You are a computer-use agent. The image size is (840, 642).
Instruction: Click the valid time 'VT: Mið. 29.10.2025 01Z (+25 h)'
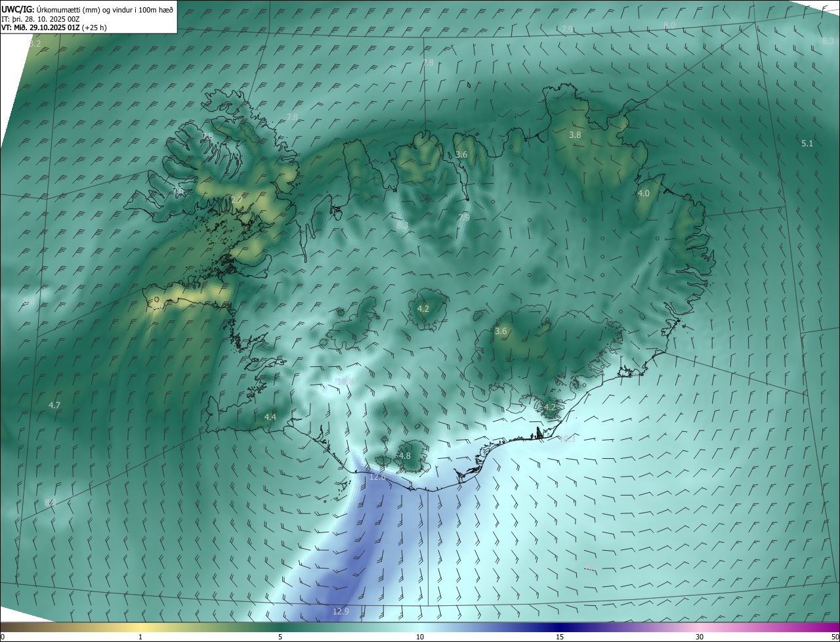click(54, 28)
